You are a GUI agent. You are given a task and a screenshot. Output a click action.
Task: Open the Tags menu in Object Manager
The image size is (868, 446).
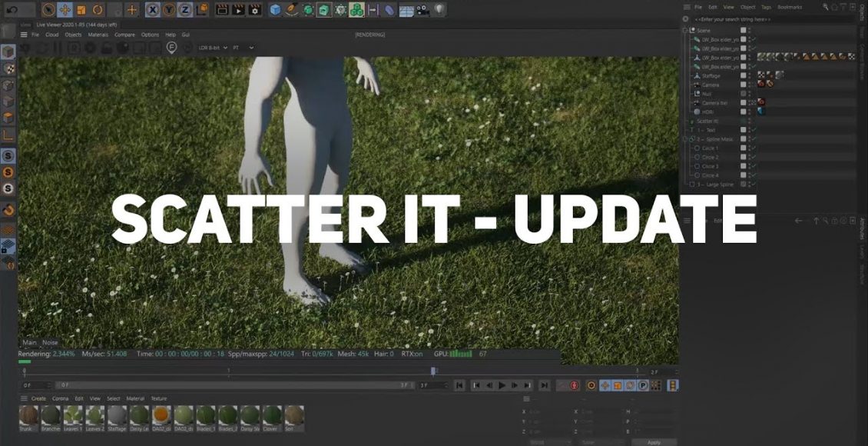766,7
